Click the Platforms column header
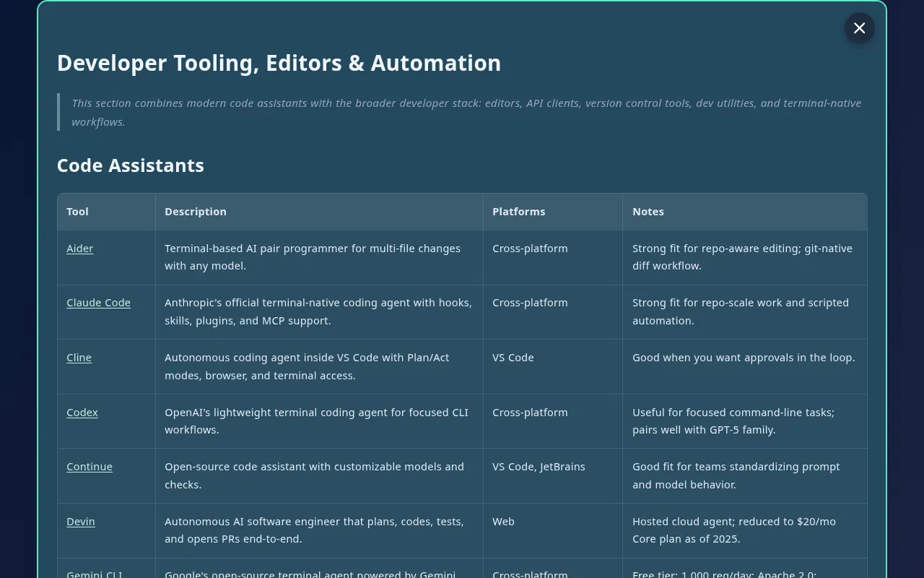The width and height of the screenshot is (924, 578). tap(553, 212)
